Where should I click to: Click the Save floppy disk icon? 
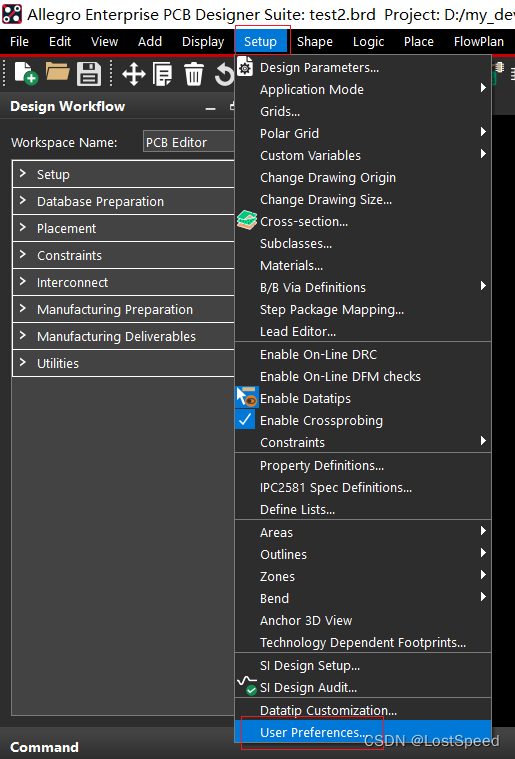coord(89,74)
